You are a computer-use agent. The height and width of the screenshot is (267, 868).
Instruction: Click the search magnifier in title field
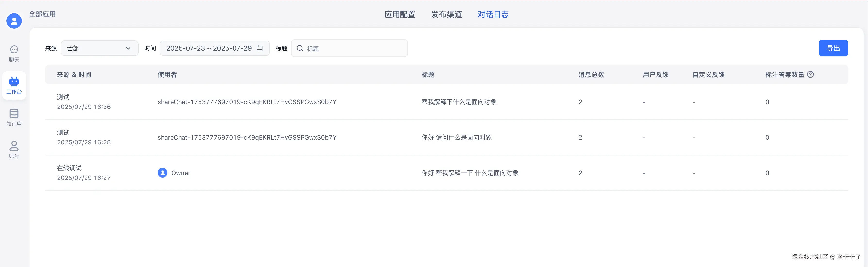pos(300,48)
